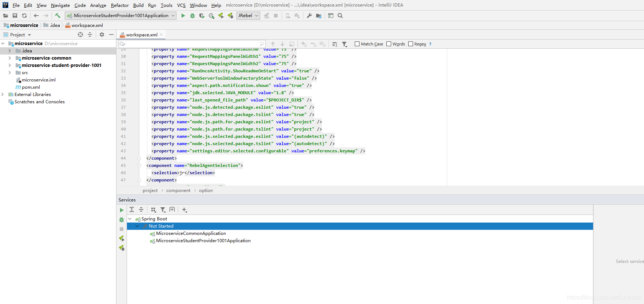The image size is (644, 304).
Task: Collapse all nodes in the Services toolbar
Action: 141,209
